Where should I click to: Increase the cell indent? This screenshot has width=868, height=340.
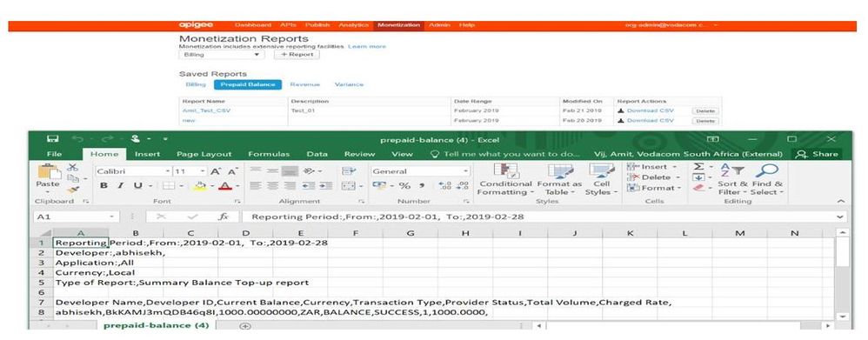[x=326, y=186]
